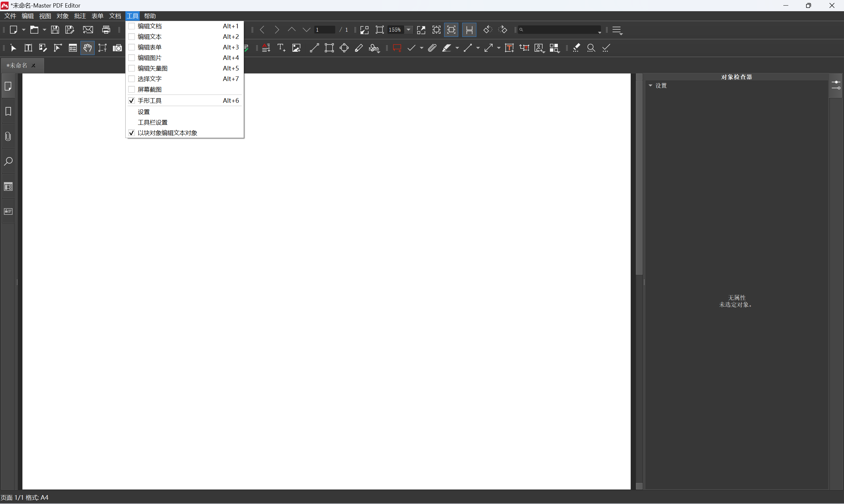The height and width of the screenshot is (504, 844).
Task: Click the vertical scrollbar of document view
Action: (x=639, y=177)
